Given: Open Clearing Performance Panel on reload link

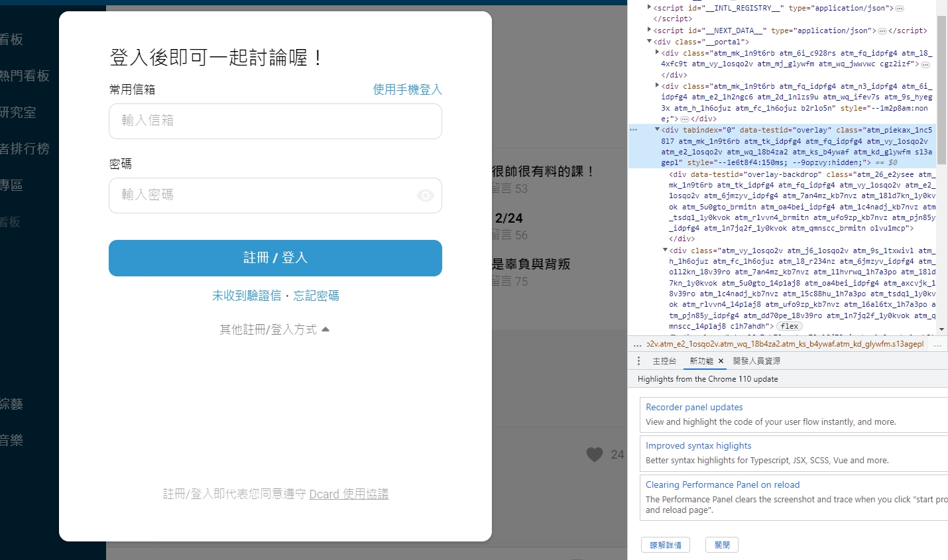Looking at the screenshot, I should [723, 484].
